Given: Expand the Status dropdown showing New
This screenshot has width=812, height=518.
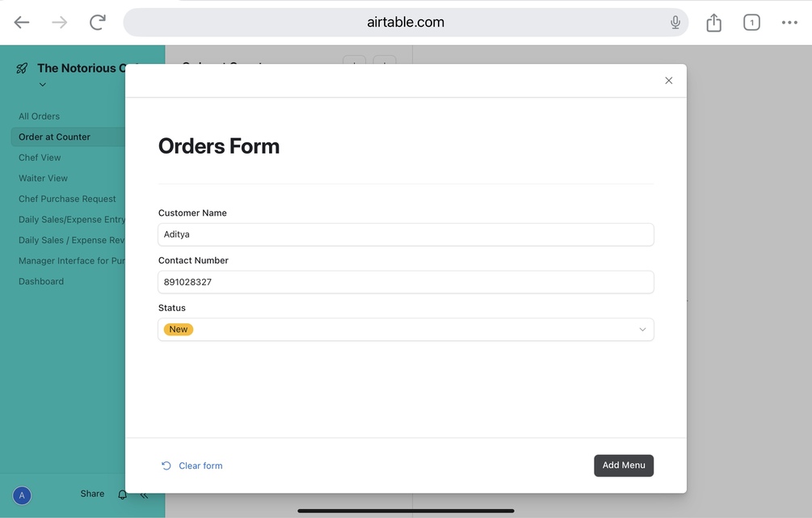Looking at the screenshot, I should 406,330.
